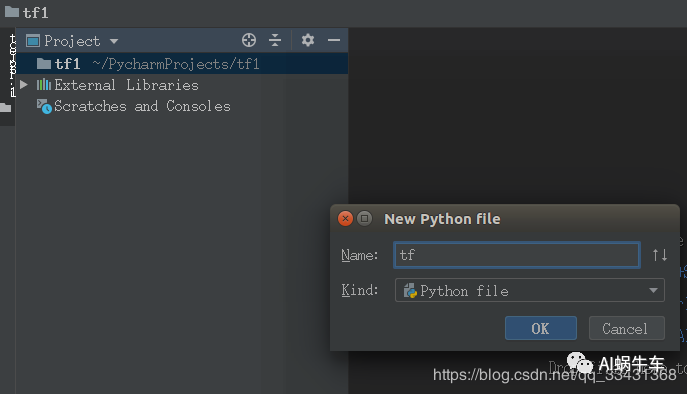
Task: Hide the Project panel with minus icon
Action: [334, 40]
